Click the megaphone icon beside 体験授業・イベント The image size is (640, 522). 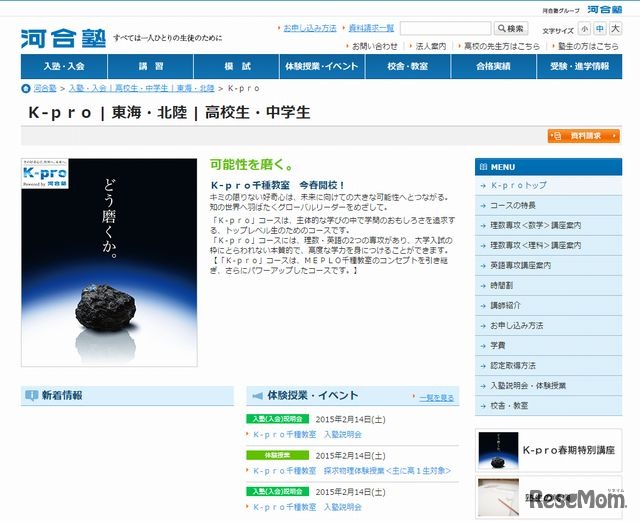point(257,395)
